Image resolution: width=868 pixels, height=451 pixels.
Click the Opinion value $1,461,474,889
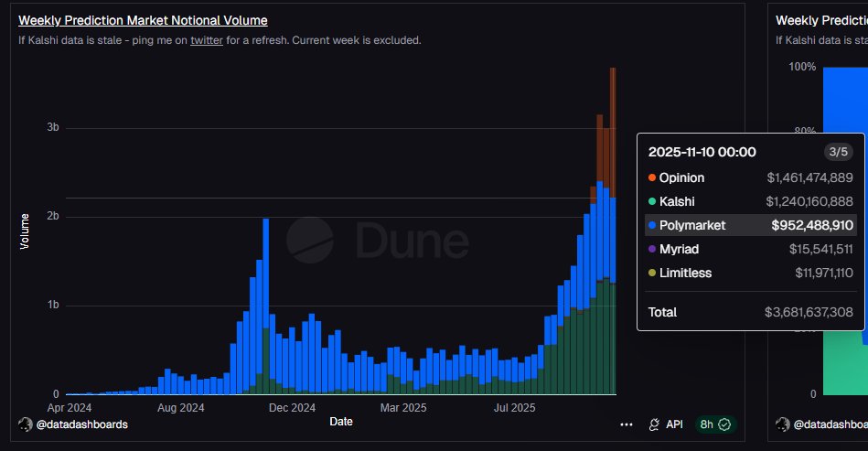(809, 177)
